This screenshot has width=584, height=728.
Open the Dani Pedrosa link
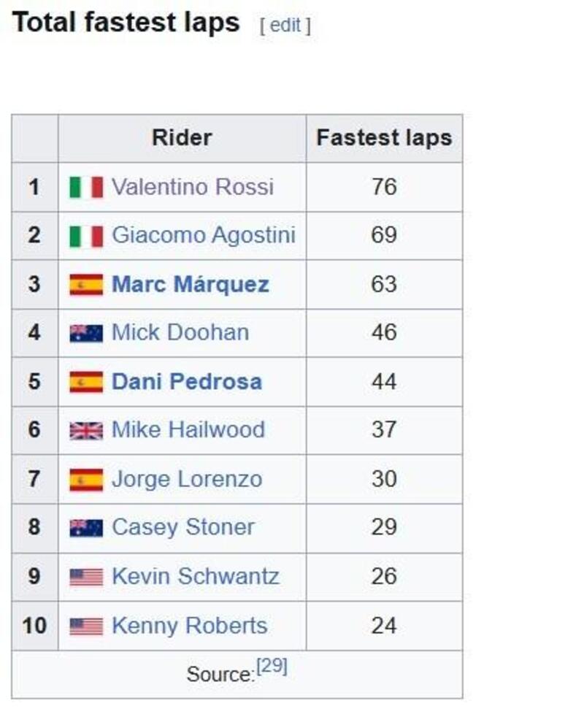[x=187, y=381]
